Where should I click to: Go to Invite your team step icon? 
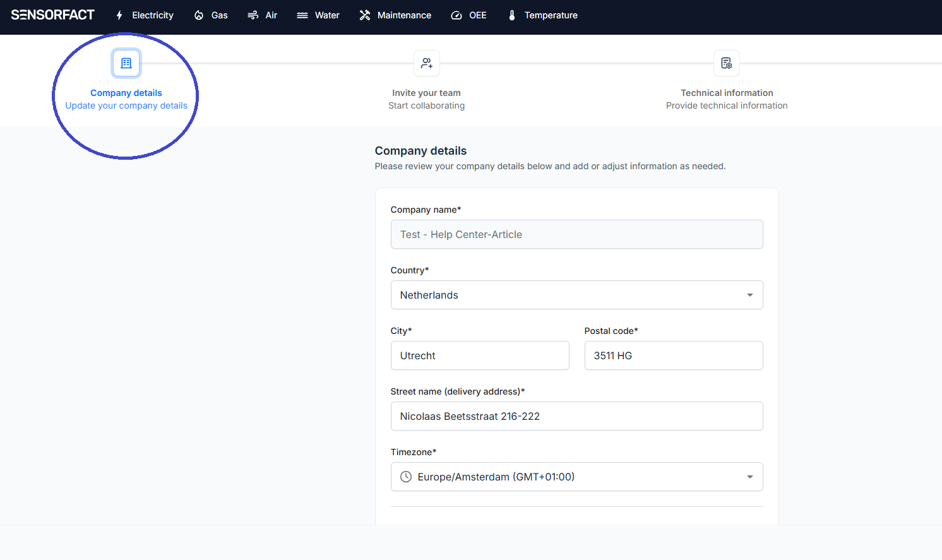(x=427, y=63)
